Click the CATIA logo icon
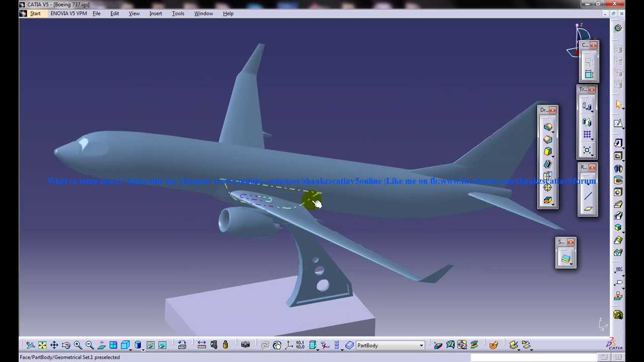 pos(614,344)
